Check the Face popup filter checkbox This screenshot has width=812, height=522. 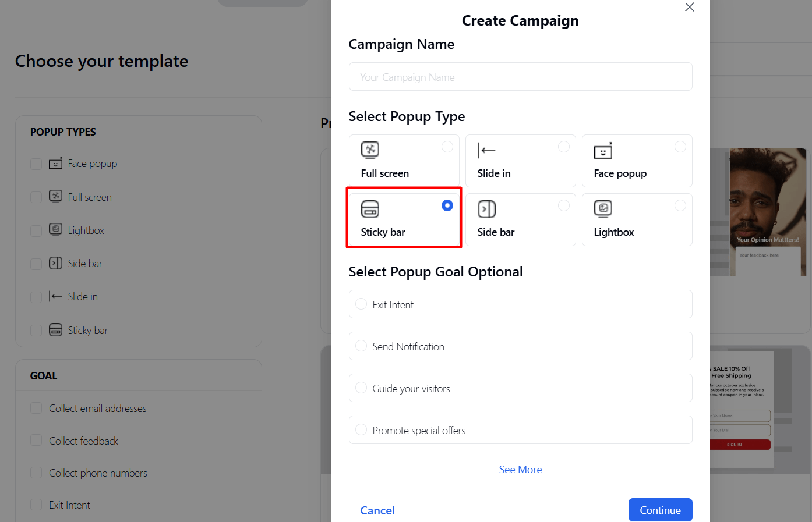point(36,164)
